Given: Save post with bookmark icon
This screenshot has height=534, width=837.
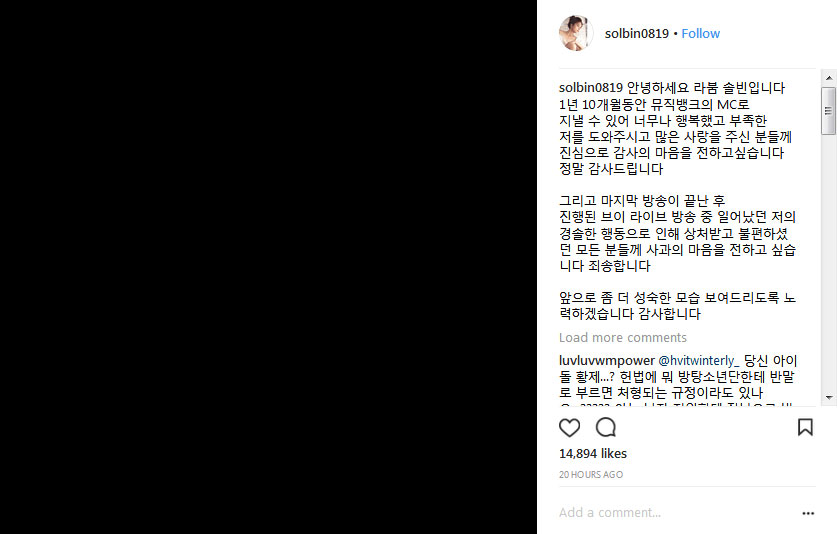Looking at the screenshot, I should (x=805, y=427).
